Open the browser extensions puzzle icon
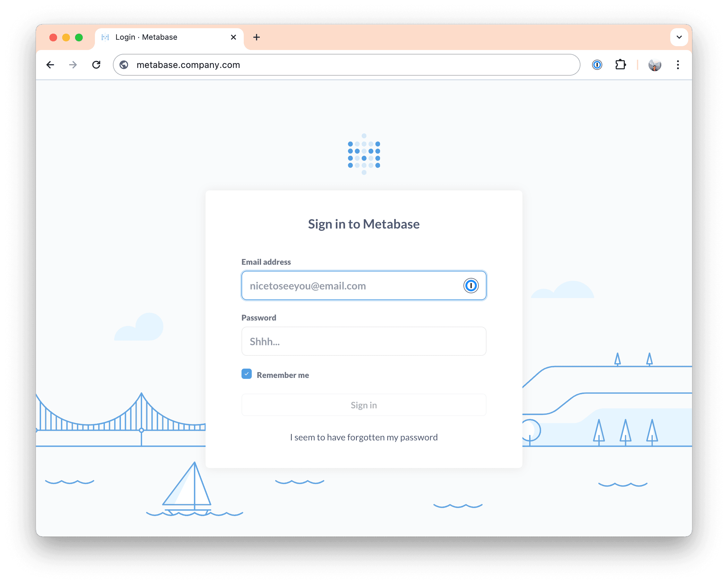 point(621,64)
